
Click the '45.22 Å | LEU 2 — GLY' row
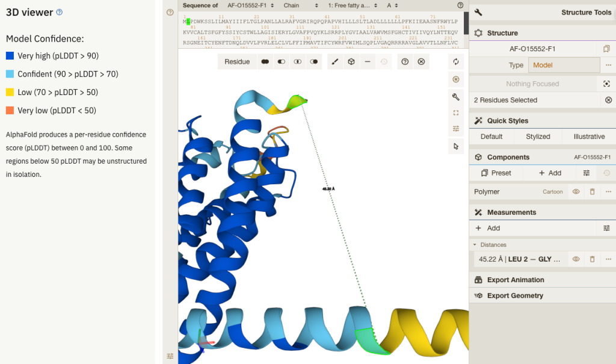[x=519, y=259]
